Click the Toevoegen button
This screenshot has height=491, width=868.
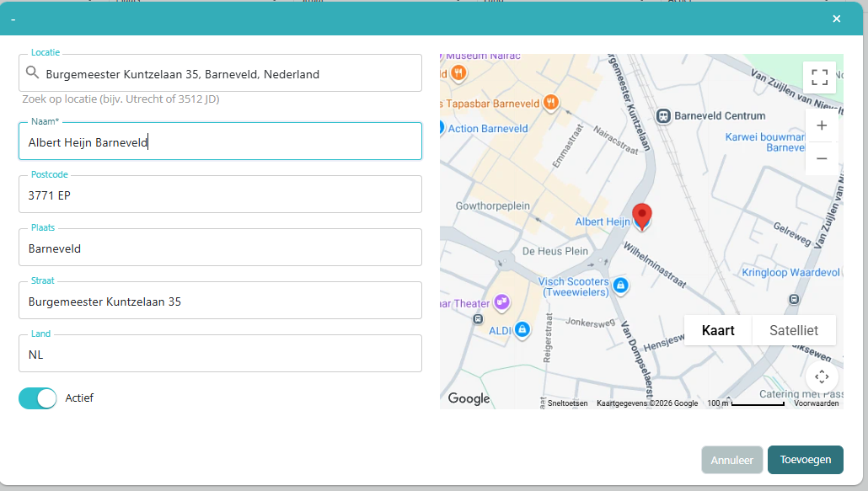806,460
